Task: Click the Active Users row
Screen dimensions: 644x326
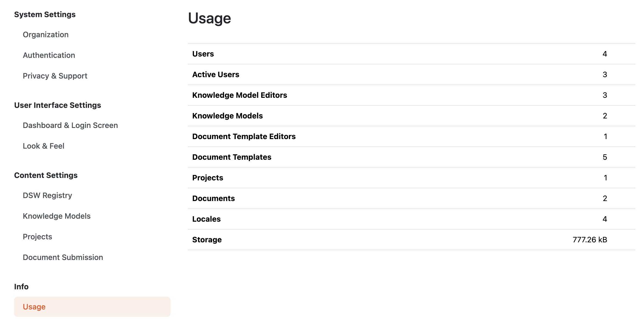Action: tap(411, 74)
